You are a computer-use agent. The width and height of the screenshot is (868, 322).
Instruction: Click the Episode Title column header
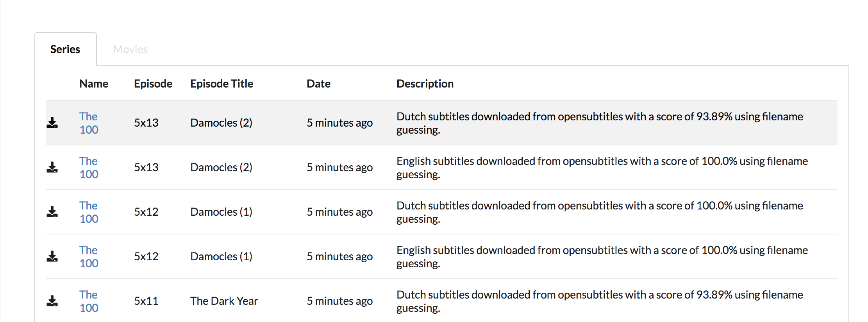[221, 83]
